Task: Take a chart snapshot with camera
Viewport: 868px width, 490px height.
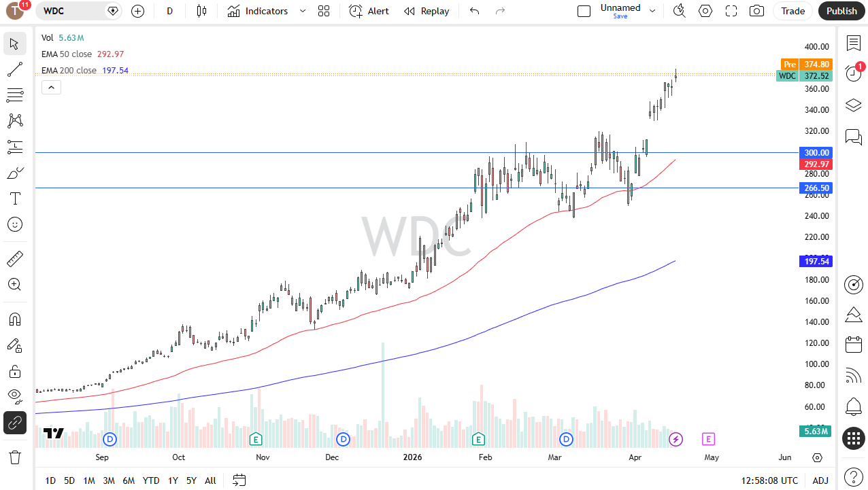Action: tap(756, 11)
